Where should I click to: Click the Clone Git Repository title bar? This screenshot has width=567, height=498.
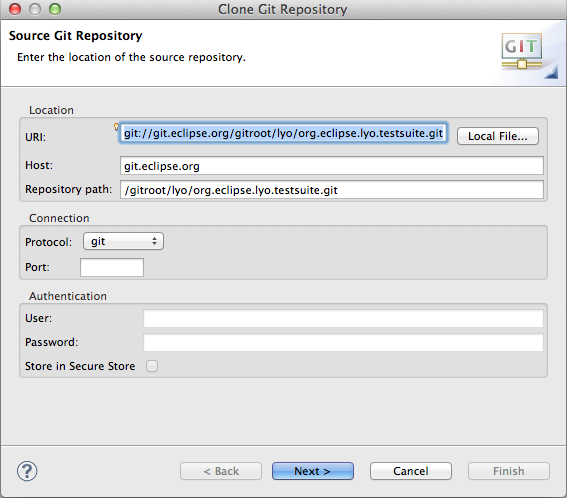tap(282, 9)
